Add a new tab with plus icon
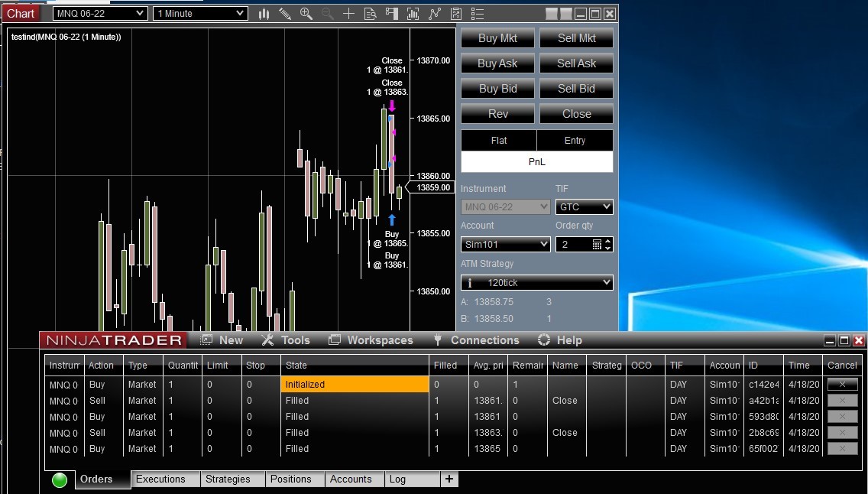 pyautogui.click(x=449, y=479)
